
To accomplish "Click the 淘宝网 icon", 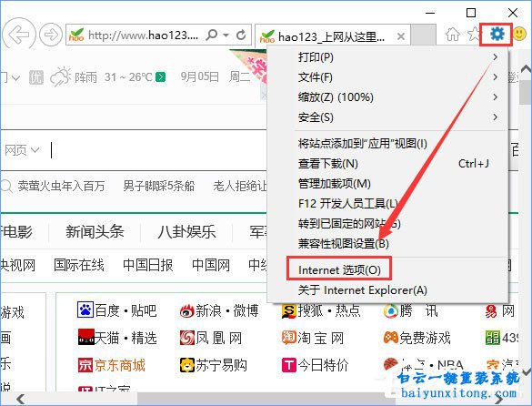I will coord(289,338).
